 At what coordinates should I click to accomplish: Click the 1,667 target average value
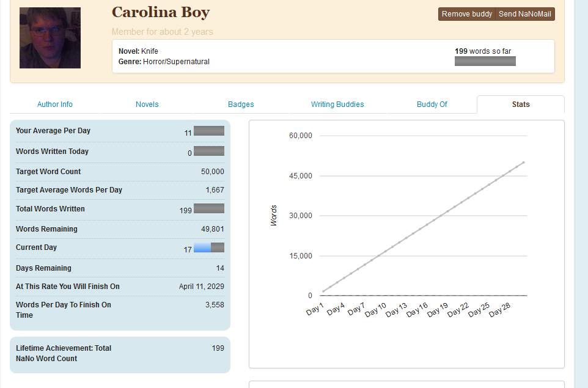pyautogui.click(x=215, y=189)
